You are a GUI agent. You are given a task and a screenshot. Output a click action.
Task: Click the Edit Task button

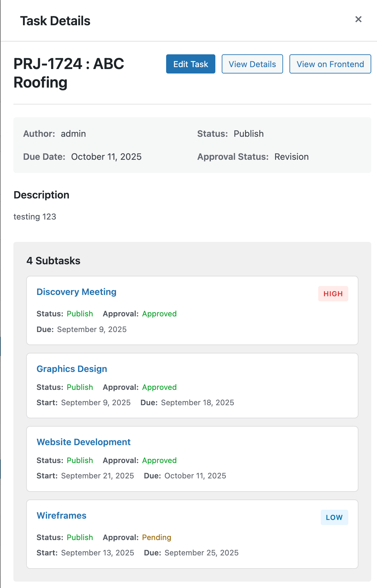[x=190, y=64]
